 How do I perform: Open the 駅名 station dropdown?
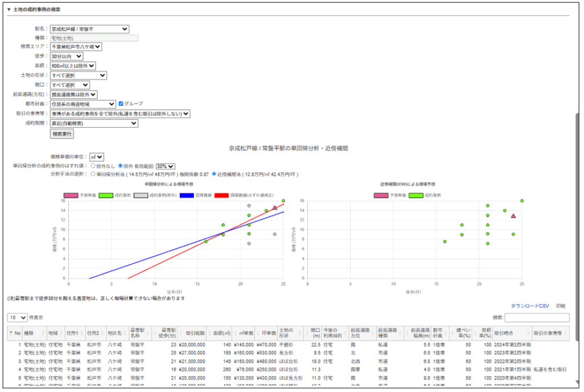point(89,29)
